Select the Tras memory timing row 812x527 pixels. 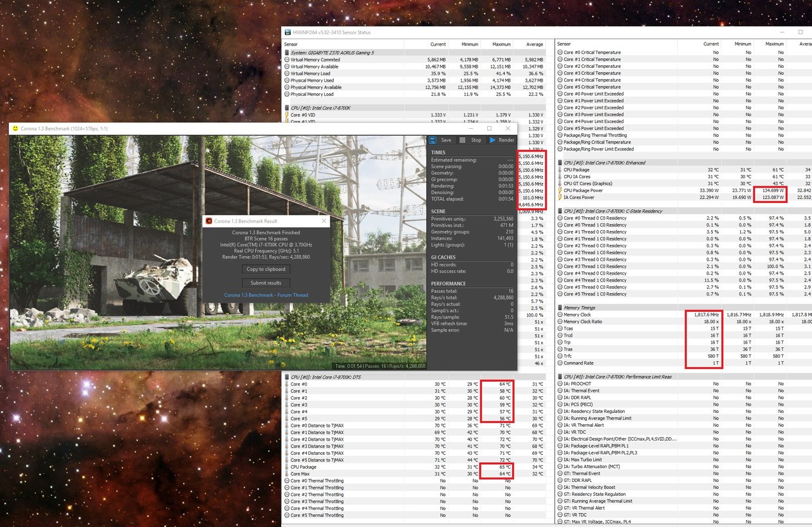[683, 349]
